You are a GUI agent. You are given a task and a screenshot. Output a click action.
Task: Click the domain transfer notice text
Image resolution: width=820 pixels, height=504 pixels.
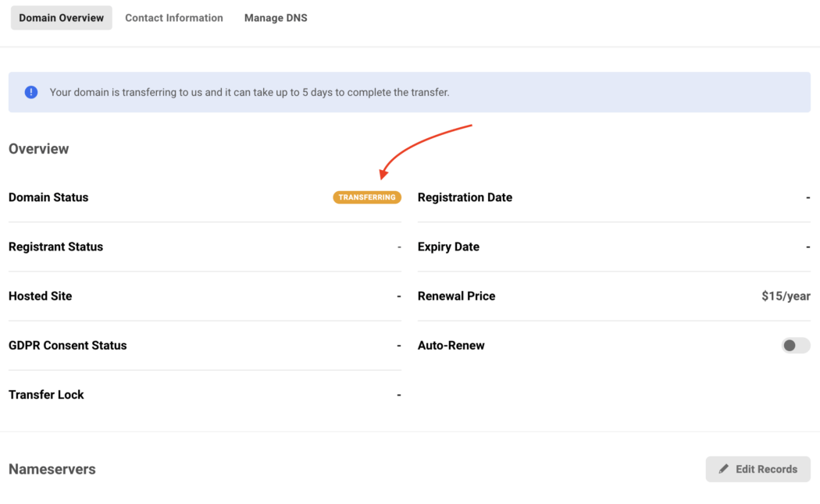pos(249,92)
